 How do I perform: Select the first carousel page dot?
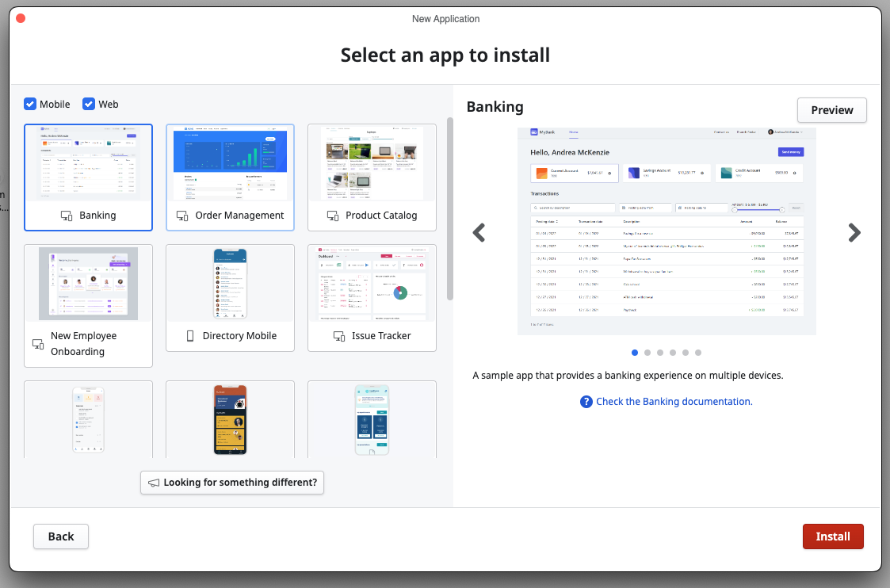pos(635,353)
